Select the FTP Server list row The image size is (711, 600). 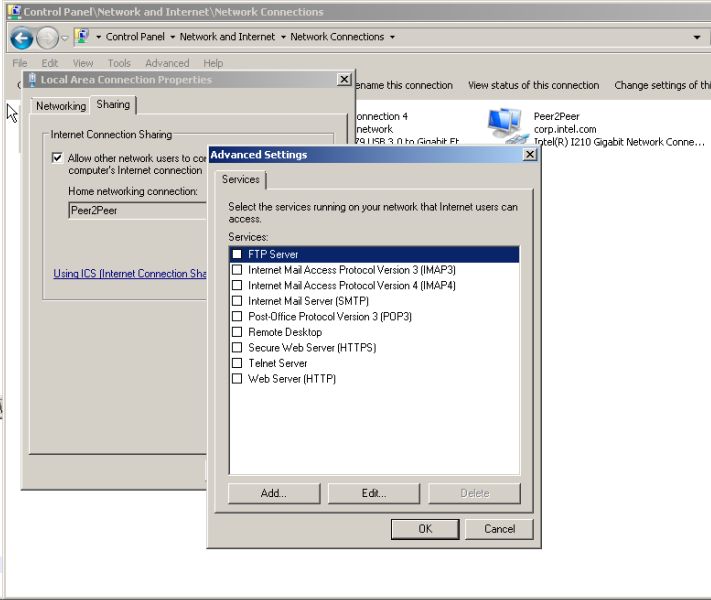coord(374,254)
